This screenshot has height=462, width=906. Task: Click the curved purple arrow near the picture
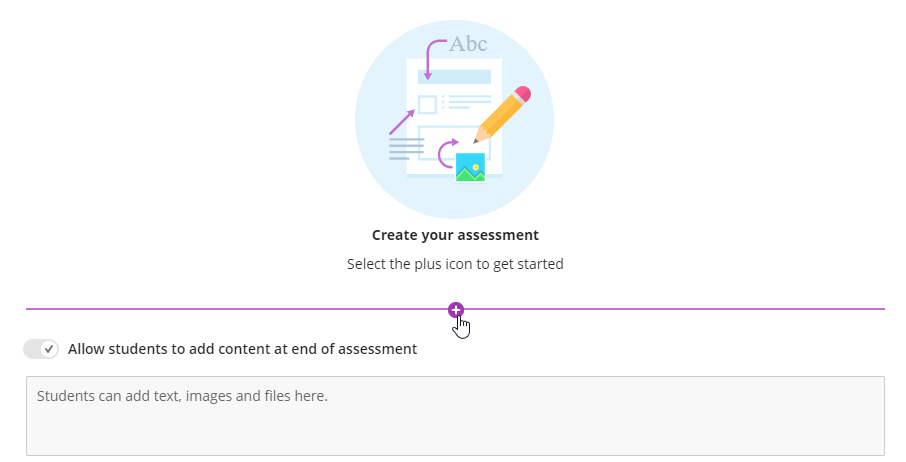click(447, 153)
